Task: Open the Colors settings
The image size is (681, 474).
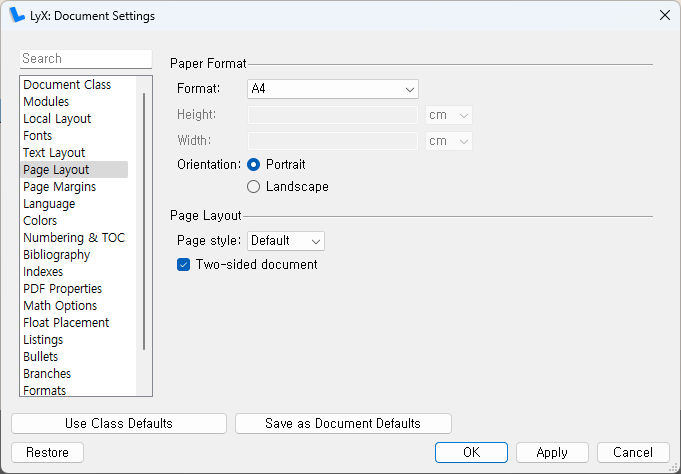Action: pos(40,221)
